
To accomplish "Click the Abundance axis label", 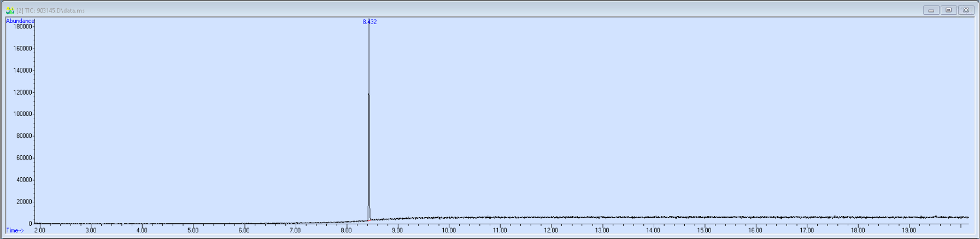I will (20, 21).
